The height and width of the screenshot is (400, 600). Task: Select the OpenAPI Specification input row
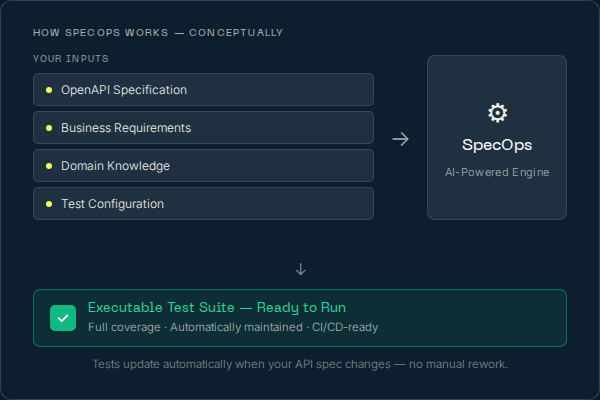coord(203,90)
